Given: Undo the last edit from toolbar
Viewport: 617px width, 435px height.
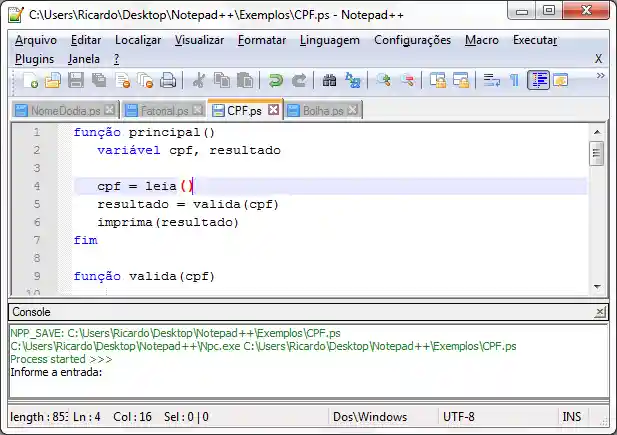Looking at the screenshot, I should [x=275, y=80].
